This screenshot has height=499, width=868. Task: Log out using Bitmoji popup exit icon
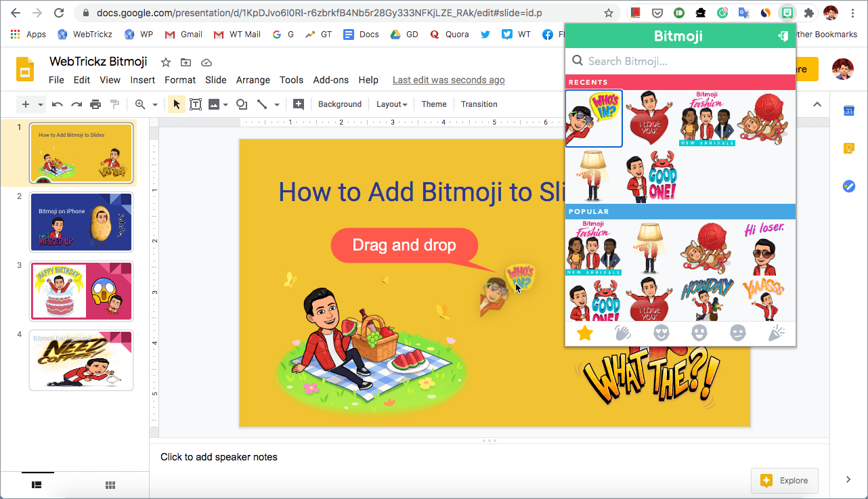coord(783,37)
